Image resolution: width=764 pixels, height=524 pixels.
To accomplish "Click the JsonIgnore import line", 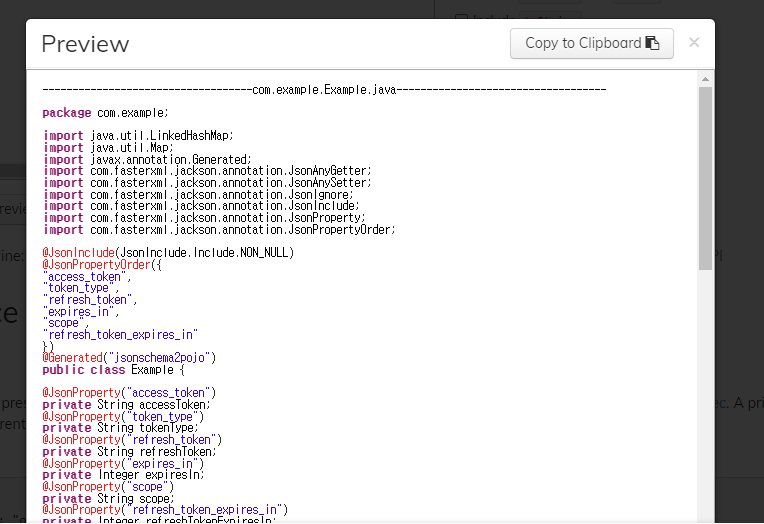I will [198, 194].
